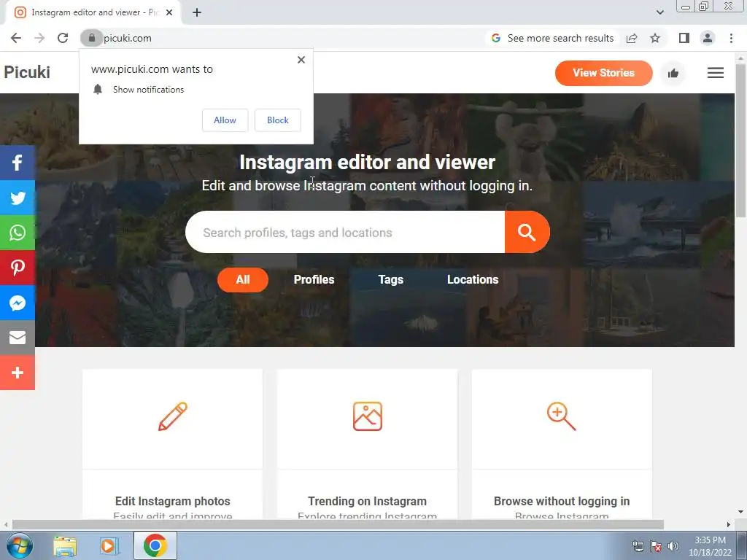Click the orange search magnifier button
Image resolution: width=747 pixels, height=560 pixels.
point(527,233)
